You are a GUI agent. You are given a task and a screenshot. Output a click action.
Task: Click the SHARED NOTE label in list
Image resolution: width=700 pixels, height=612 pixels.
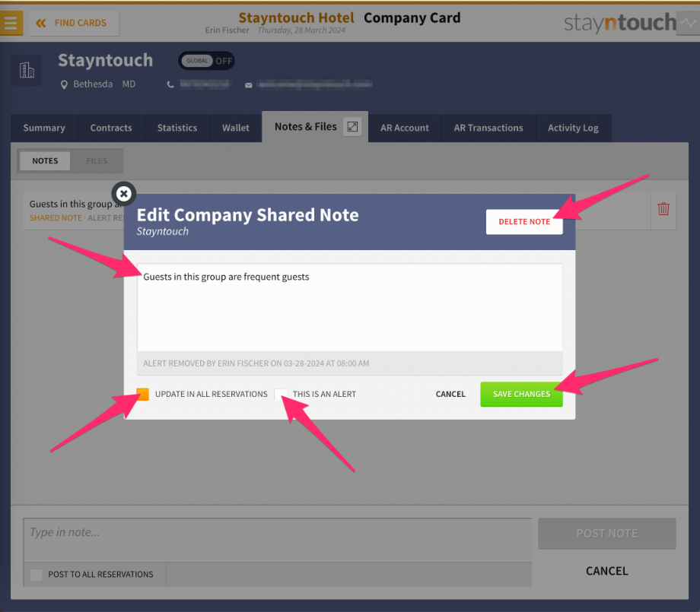pos(56,218)
